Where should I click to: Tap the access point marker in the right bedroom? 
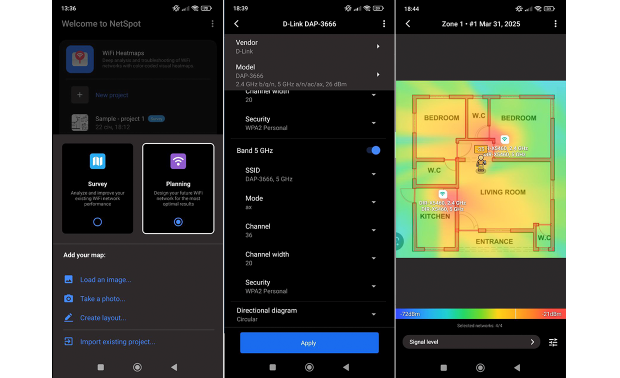[505, 139]
